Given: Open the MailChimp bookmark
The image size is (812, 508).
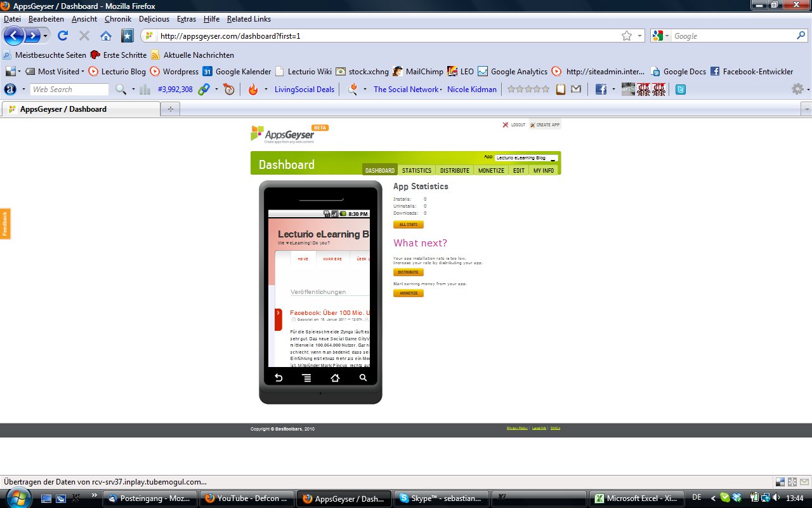Looking at the screenshot, I should (418, 72).
